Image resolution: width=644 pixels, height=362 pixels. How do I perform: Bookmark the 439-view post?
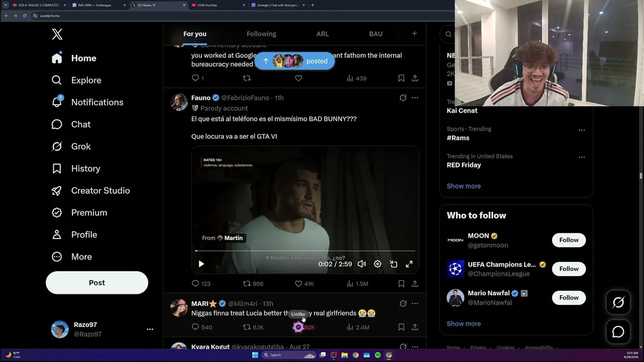[401, 78]
